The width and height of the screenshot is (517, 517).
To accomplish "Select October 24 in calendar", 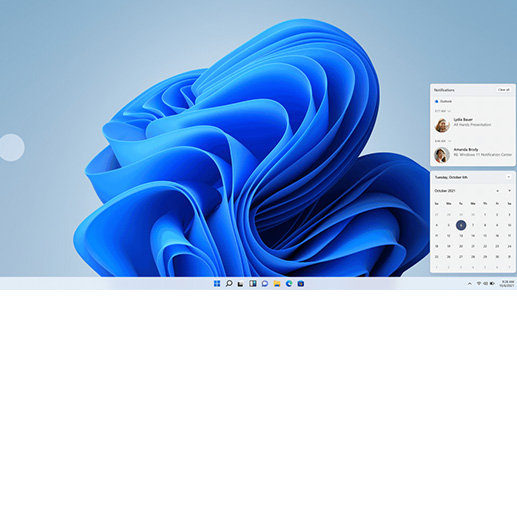I will 509,246.
